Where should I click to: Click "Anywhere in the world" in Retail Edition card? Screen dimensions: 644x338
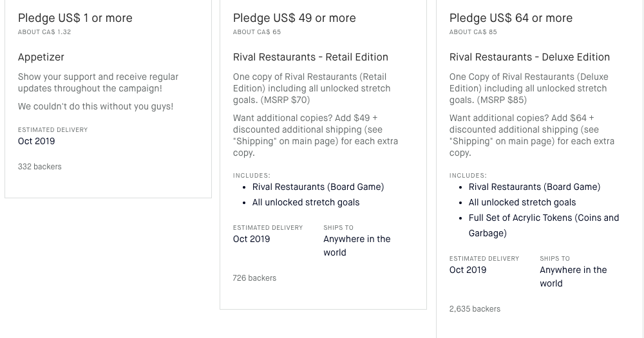(357, 245)
